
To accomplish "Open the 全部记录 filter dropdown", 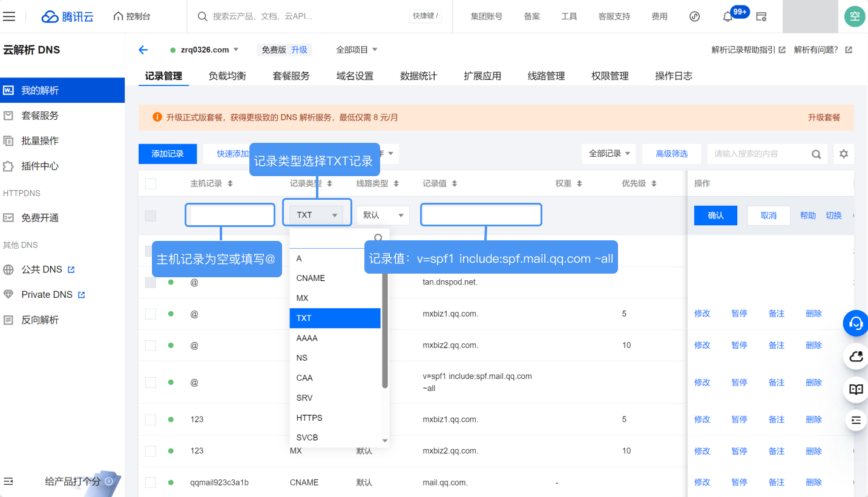I will click(x=609, y=154).
